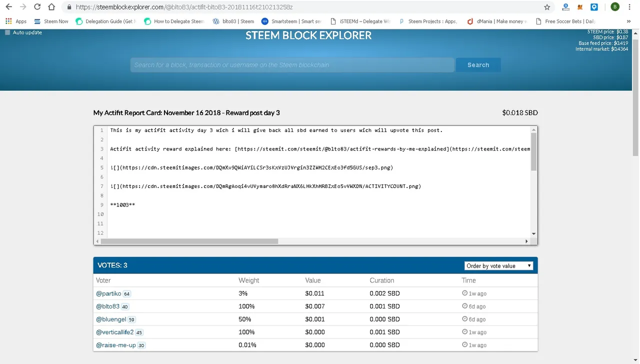
Task: Click the clock icon in bluengel row
Action: click(x=465, y=319)
